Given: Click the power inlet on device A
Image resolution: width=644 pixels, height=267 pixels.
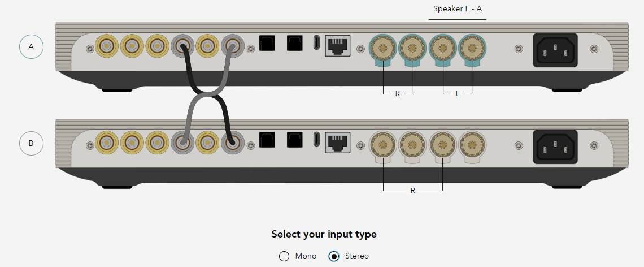Looking at the screenshot, I should tap(555, 50).
